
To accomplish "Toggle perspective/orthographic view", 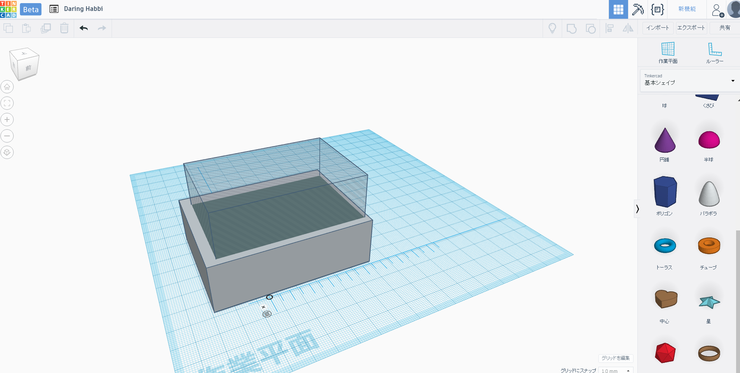I will click(7, 153).
